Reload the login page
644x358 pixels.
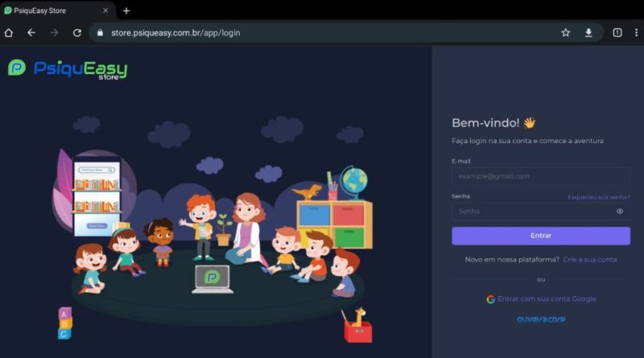tap(77, 33)
